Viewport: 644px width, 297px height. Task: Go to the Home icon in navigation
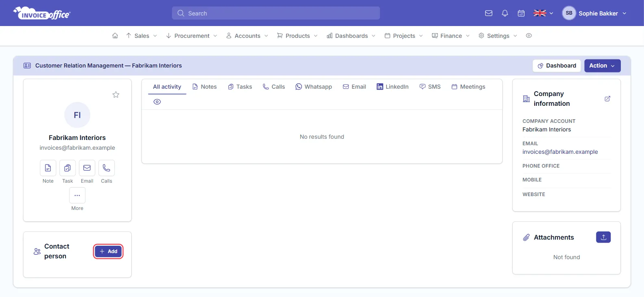click(x=115, y=35)
